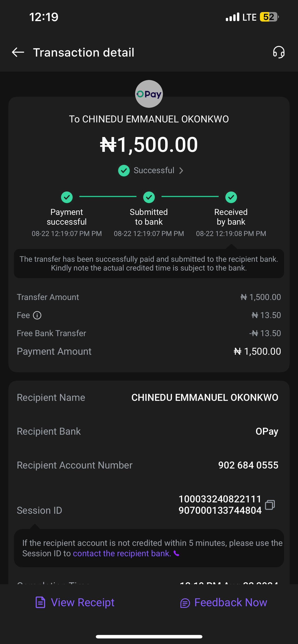Open contact the recipient bank link
Viewport: 298px width, 644px height.
coord(122,554)
